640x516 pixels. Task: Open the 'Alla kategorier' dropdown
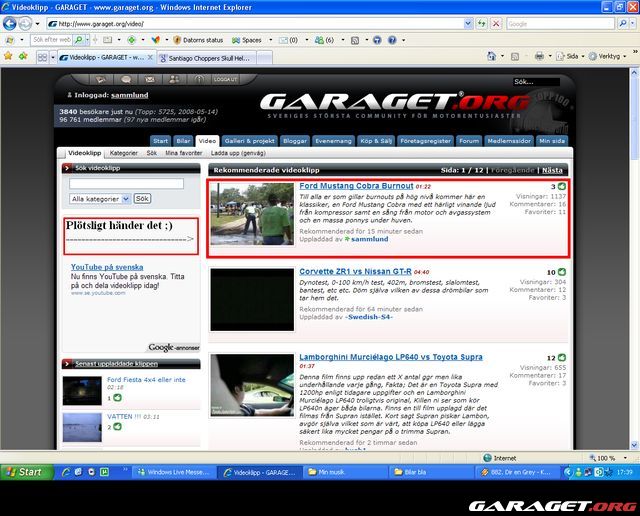[x=100, y=199]
